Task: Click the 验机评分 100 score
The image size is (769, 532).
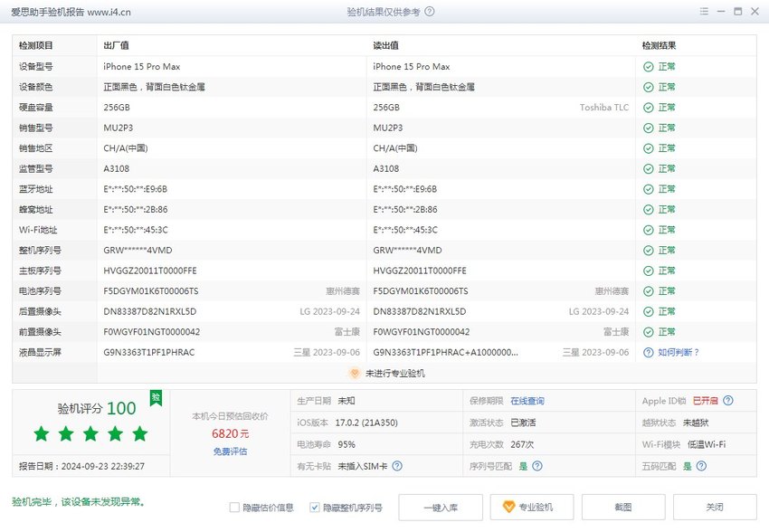Action: click(97, 408)
